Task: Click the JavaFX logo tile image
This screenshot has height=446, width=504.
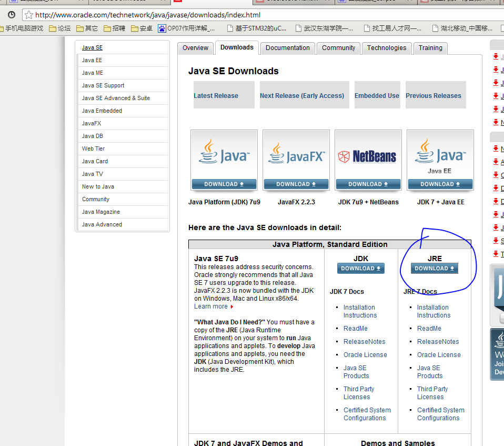Action: [x=296, y=155]
